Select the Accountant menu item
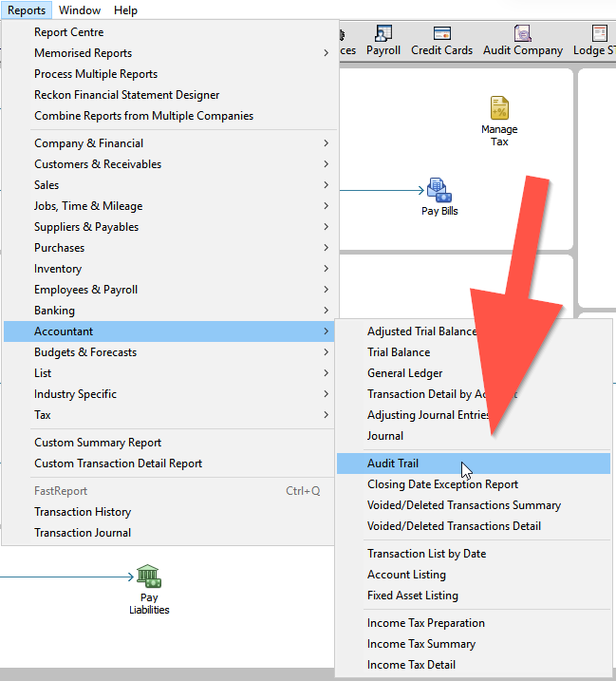Image resolution: width=616 pixels, height=681 pixels. [x=169, y=331]
